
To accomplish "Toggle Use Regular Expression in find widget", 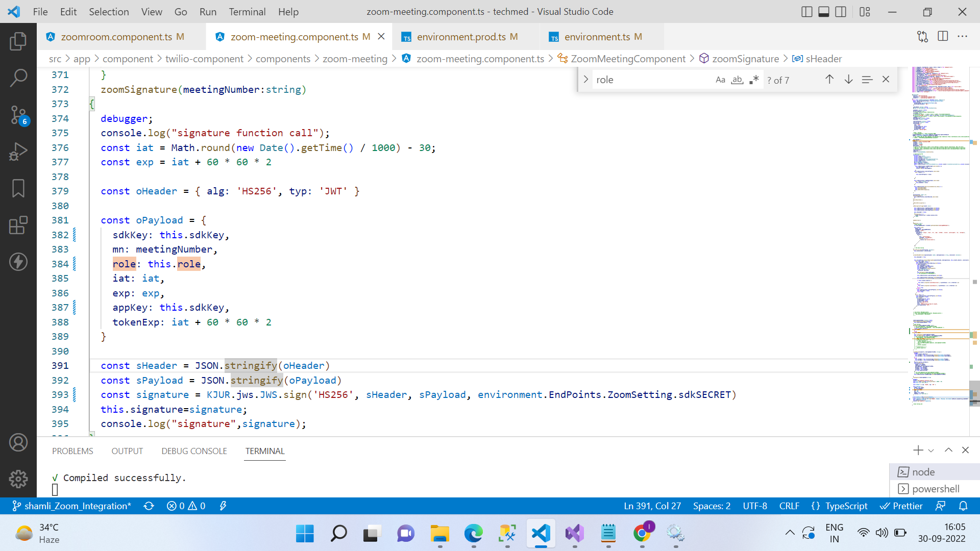I will [754, 80].
